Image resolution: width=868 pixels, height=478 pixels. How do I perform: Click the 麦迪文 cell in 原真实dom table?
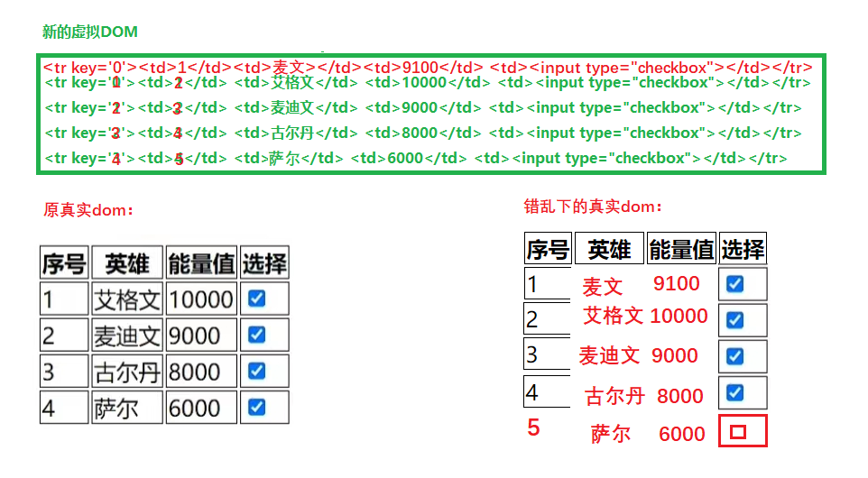[127, 336]
